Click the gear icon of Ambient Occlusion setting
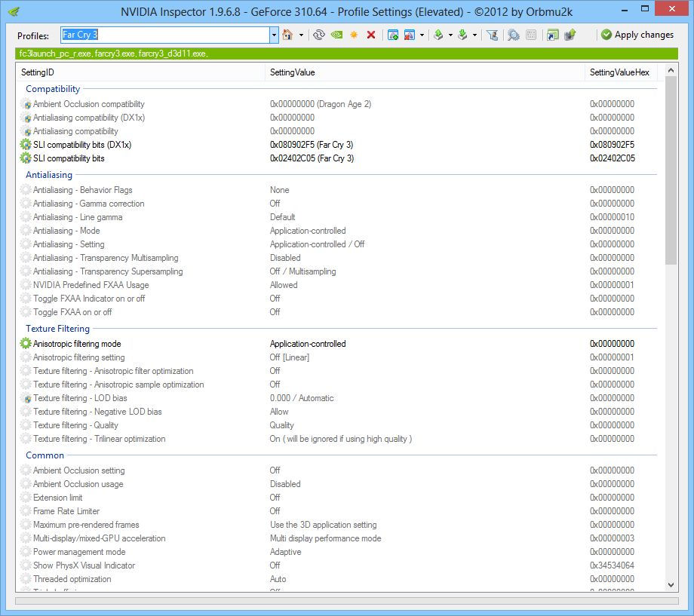The height and width of the screenshot is (616, 694). pyautogui.click(x=26, y=470)
